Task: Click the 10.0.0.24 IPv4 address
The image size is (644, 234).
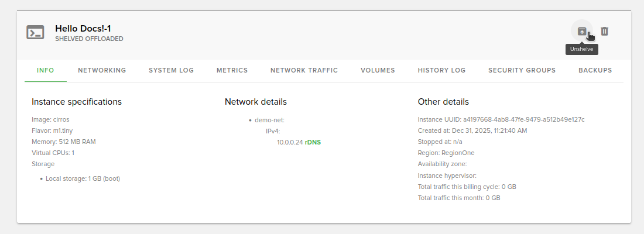Action: coord(290,142)
